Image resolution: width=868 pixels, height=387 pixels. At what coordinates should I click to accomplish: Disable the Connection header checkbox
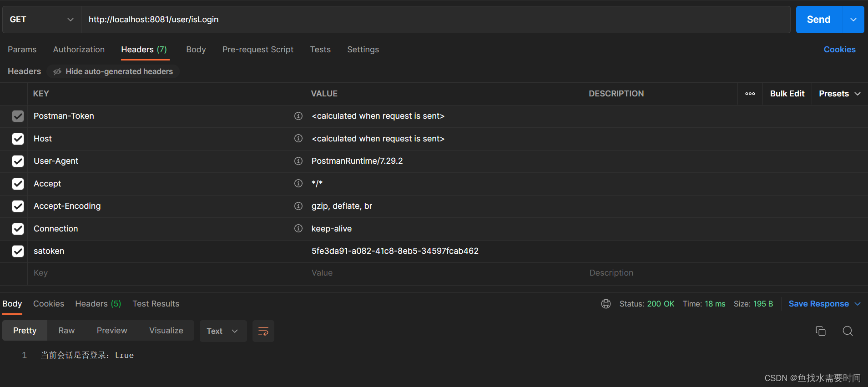pos(18,229)
